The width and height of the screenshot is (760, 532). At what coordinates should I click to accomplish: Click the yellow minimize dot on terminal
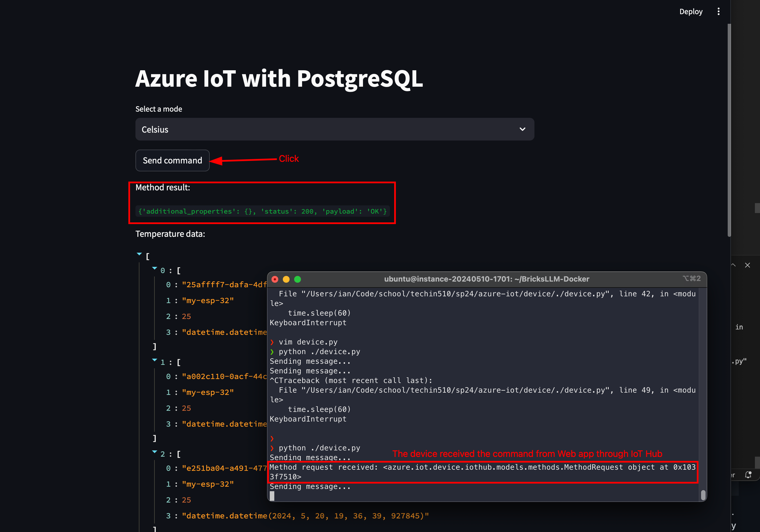click(286, 279)
